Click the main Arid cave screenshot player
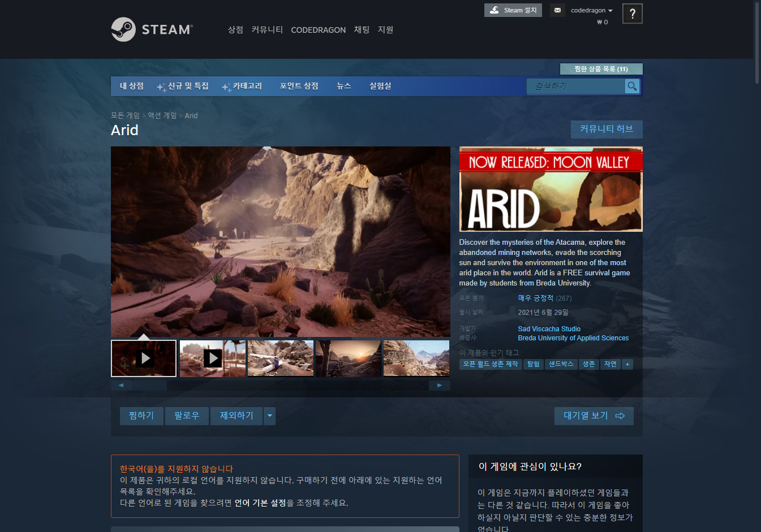The image size is (761, 532). pos(281,241)
